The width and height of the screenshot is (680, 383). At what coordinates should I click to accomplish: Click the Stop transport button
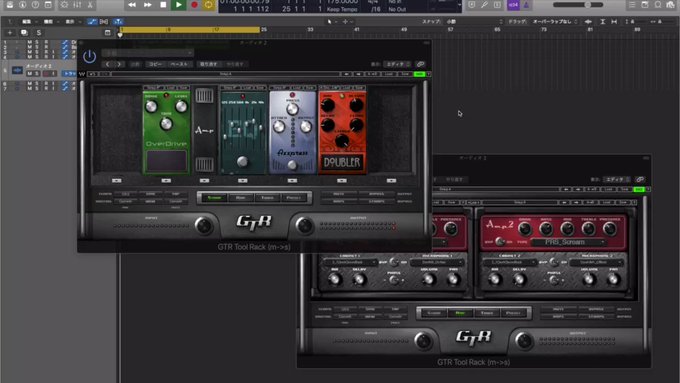[163, 4]
